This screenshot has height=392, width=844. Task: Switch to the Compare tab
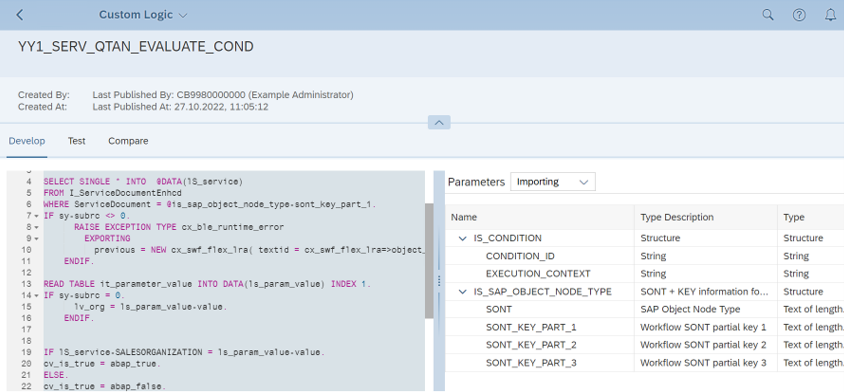pos(128,141)
